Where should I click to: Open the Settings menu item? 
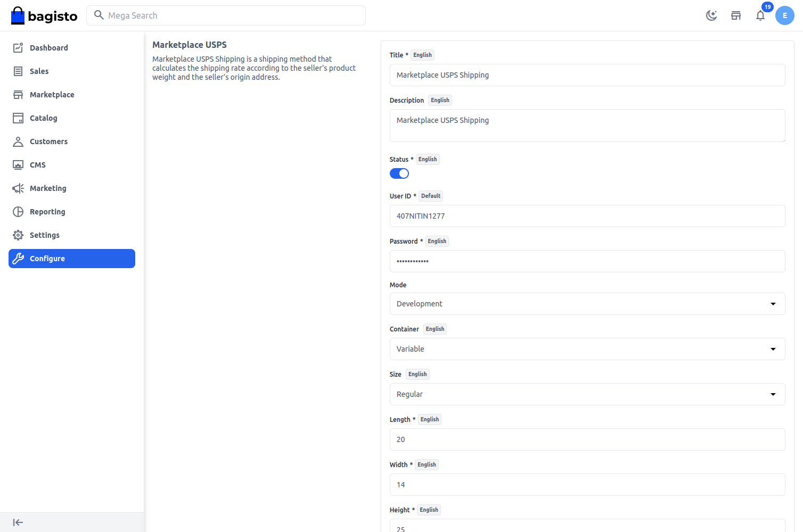tap(72, 235)
